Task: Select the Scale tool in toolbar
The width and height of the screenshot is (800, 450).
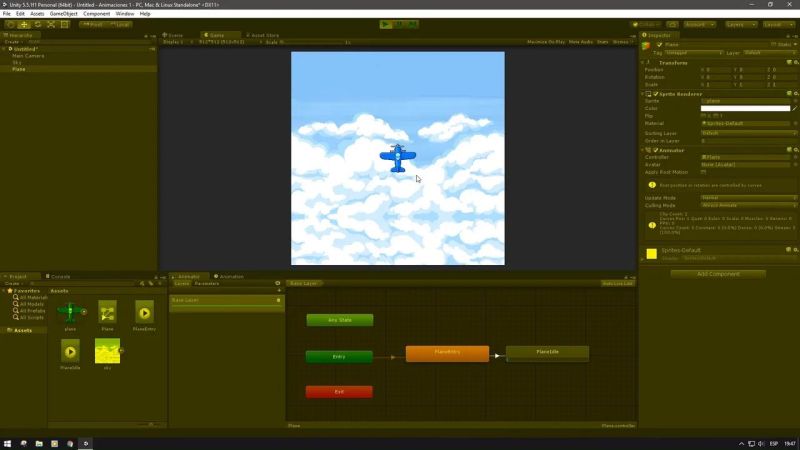Action: 51,24
